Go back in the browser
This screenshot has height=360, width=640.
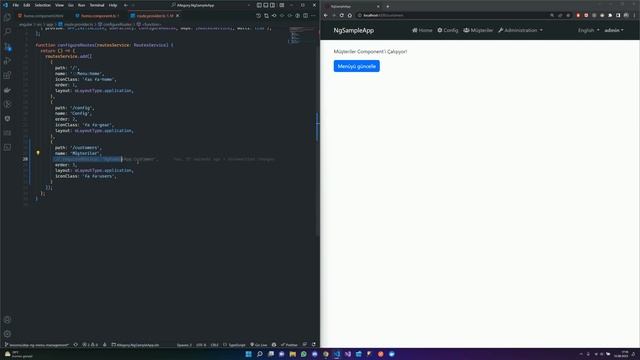pos(326,16)
